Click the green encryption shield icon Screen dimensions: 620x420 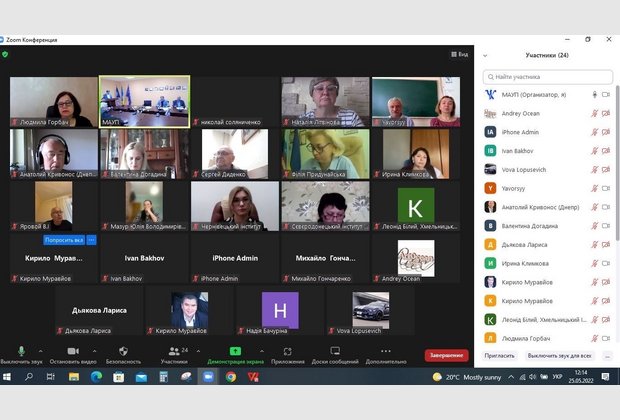tap(5, 54)
